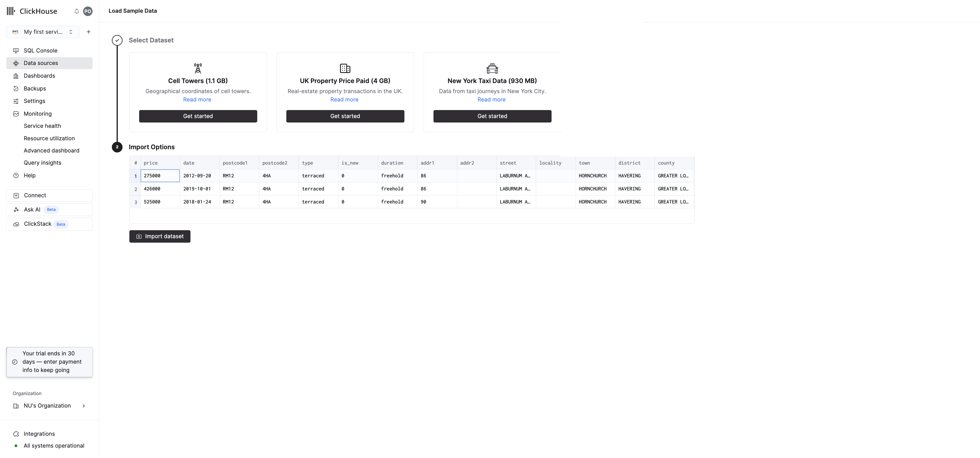Click the Backups restore icon

click(16, 89)
